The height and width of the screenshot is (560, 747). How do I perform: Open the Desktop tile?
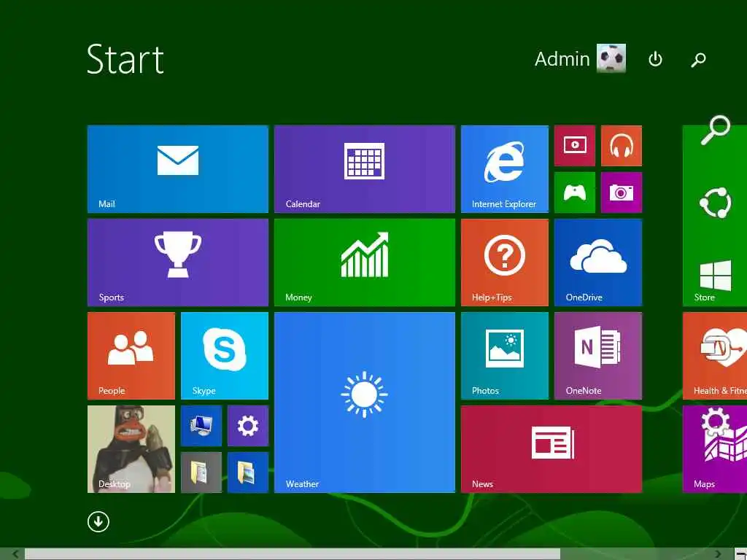pyautogui.click(x=131, y=449)
